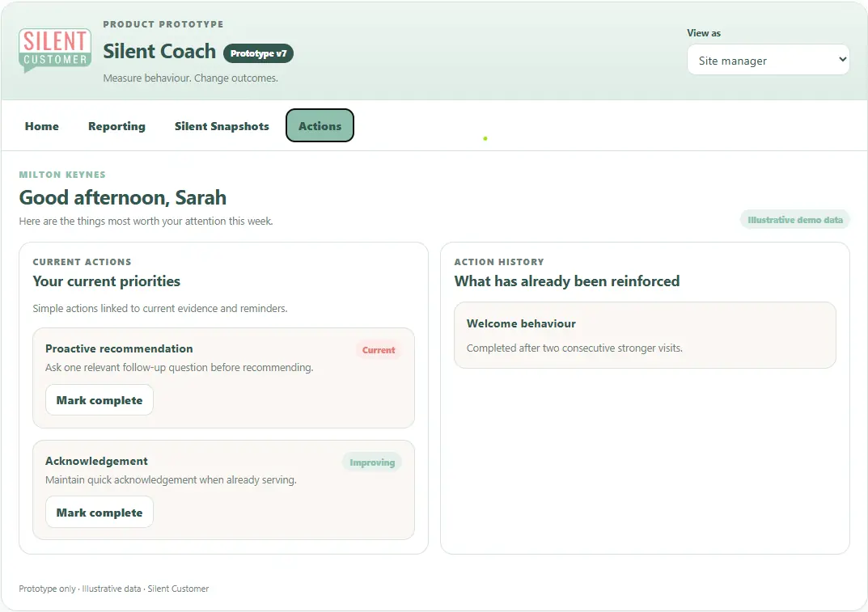Go to the Home tab

click(x=41, y=126)
